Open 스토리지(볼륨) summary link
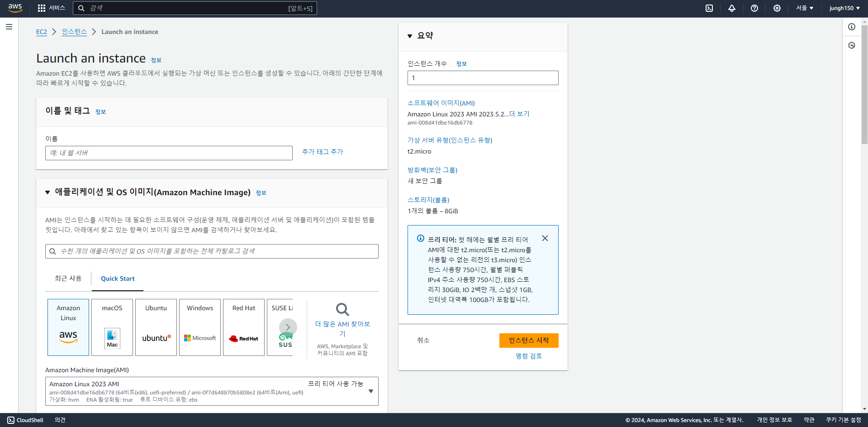 tap(428, 200)
